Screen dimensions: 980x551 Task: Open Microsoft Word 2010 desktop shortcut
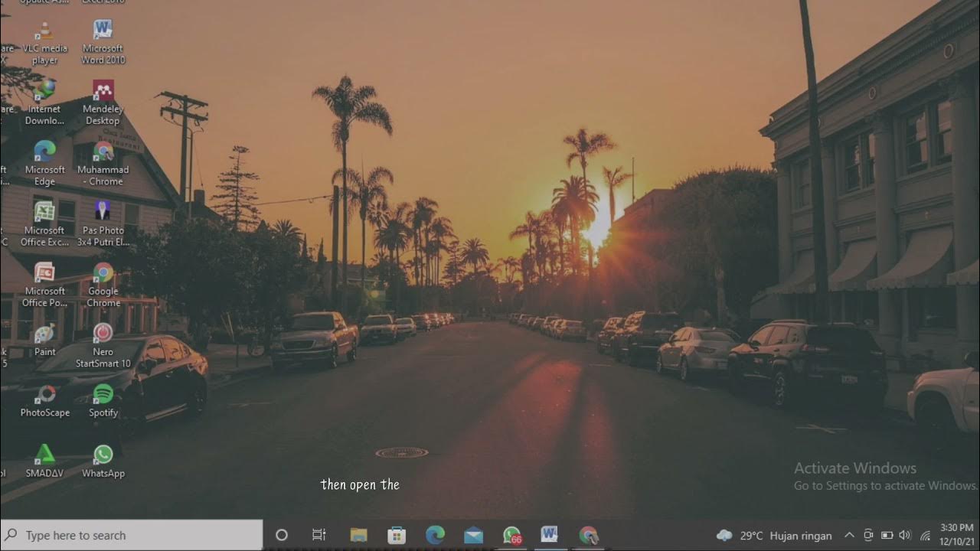click(103, 43)
